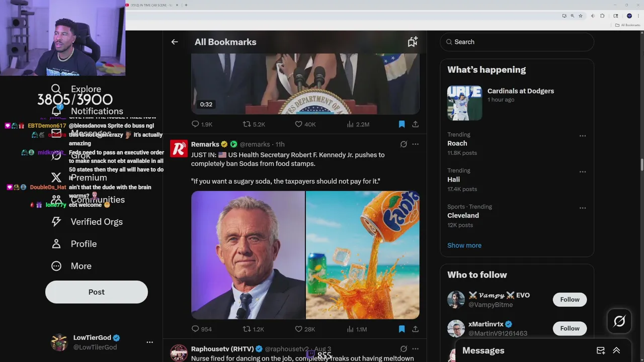Share the post with 40K likes
This screenshot has width=644, height=362.
coord(415,124)
